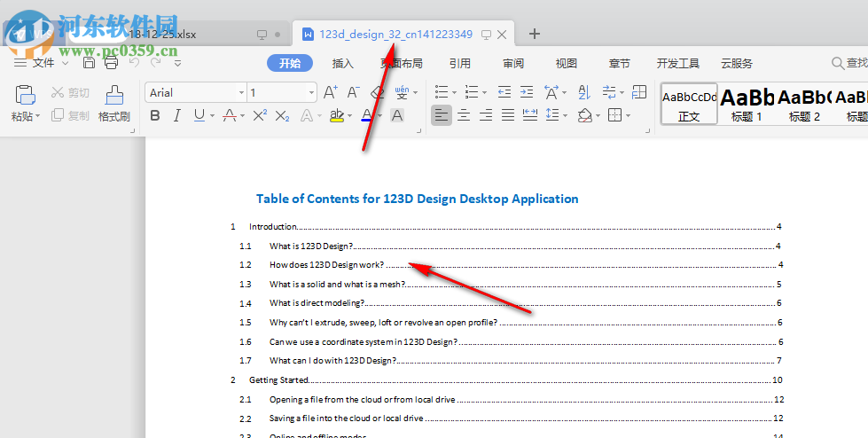Click the Clear formatting eraser icon
The height and width of the screenshot is (438, 868).
click(x=377, y=92)
